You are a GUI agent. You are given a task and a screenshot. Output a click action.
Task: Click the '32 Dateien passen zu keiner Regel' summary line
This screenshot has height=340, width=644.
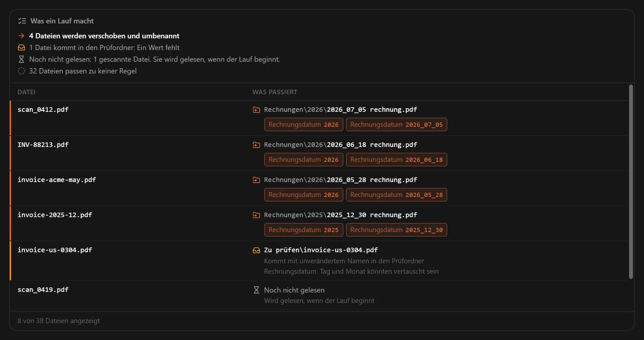83,71
